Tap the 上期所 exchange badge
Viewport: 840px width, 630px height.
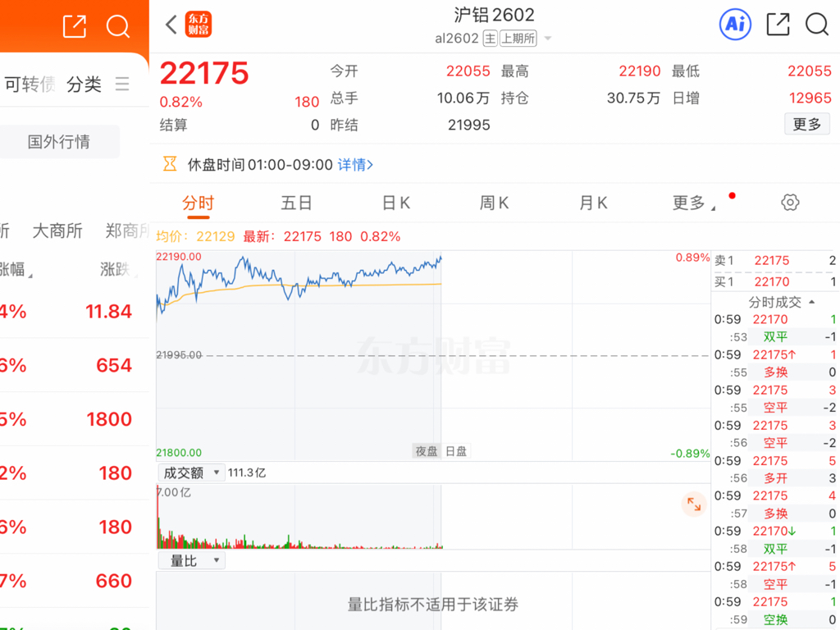tap(518, 39)
